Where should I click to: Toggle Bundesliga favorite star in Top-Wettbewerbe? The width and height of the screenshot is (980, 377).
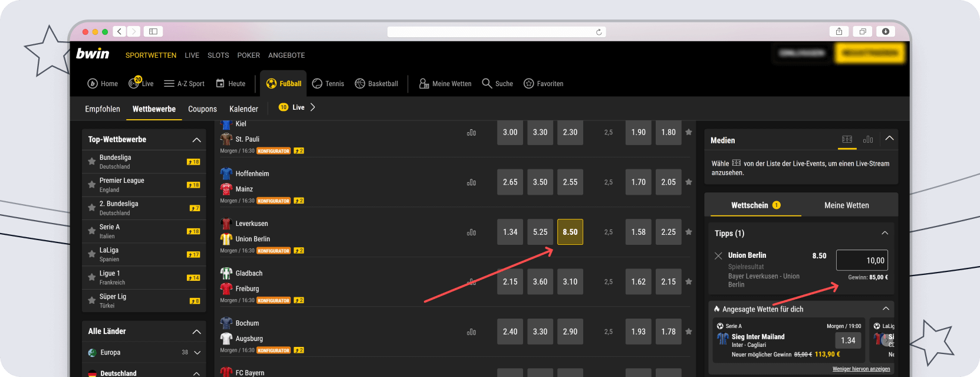pos(92,162)
